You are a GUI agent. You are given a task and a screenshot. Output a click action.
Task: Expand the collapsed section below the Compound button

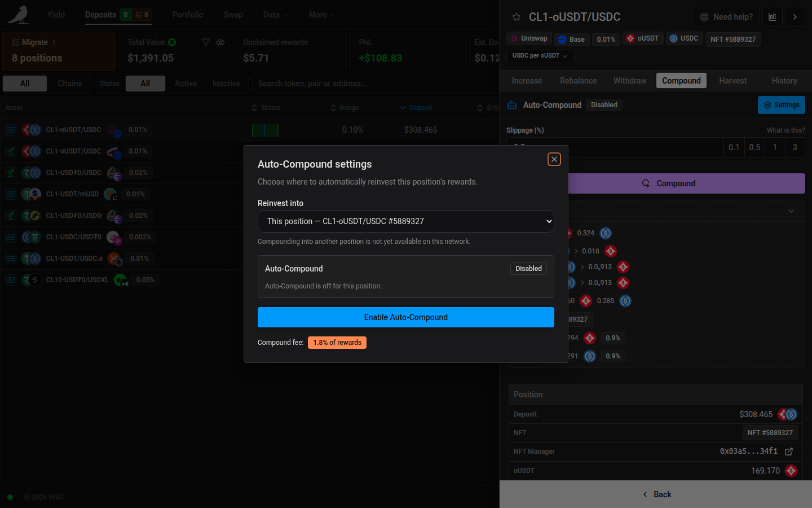791,211
